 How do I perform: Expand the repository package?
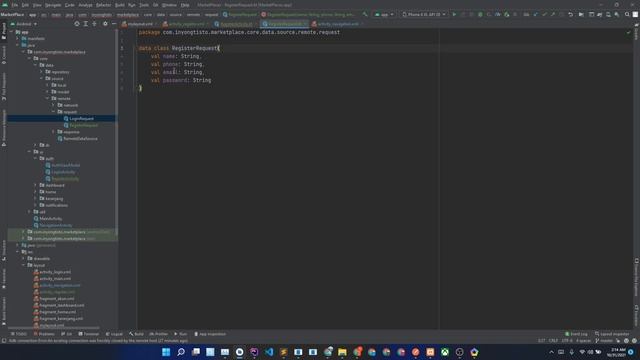[41, 72]
